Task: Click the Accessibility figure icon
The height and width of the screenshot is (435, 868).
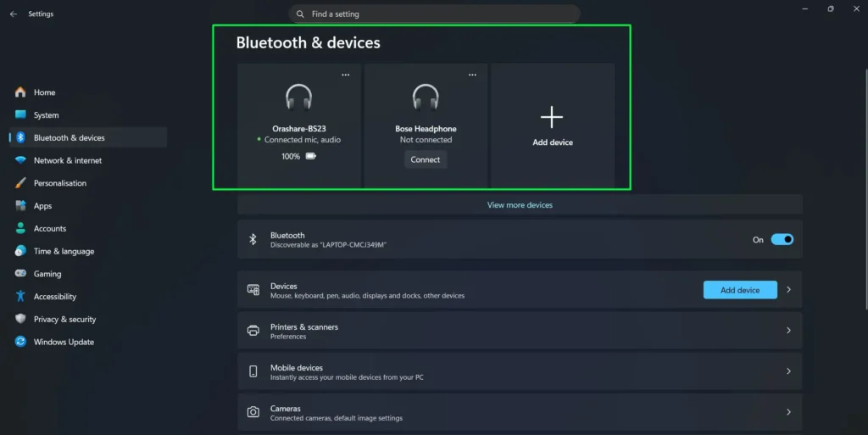Action: pos(20,296)
